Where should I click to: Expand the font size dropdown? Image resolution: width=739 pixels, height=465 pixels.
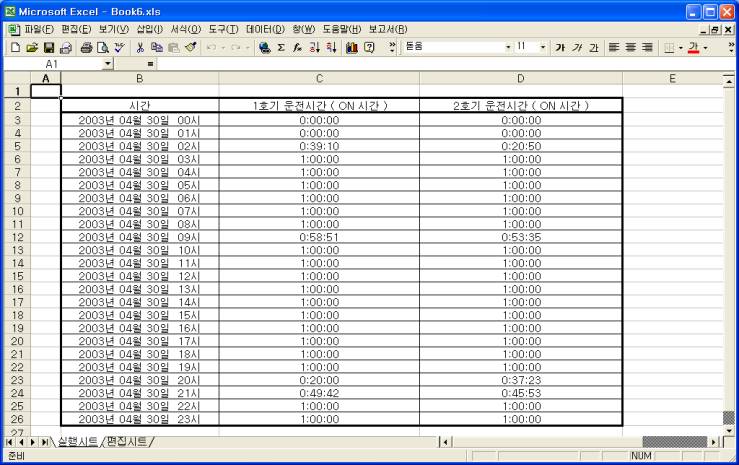(x=544, y=47)
